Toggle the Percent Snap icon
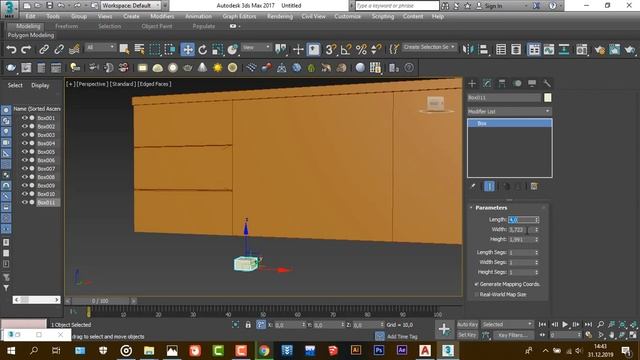 click(x=361, y=49)
